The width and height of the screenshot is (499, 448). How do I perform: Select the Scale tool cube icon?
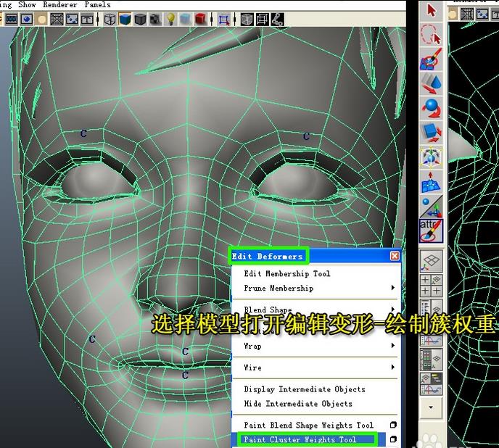(x=432, y=133)
